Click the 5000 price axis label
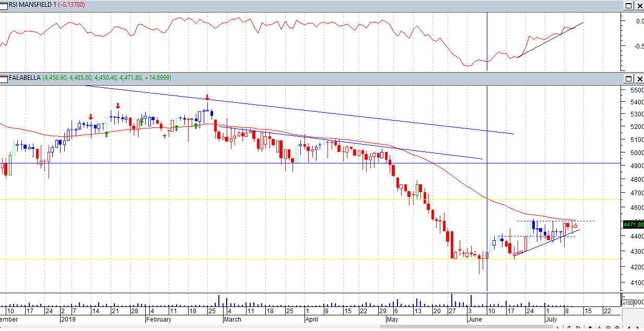644x331 pixels. pyautogui.click(x=637, y=153)
